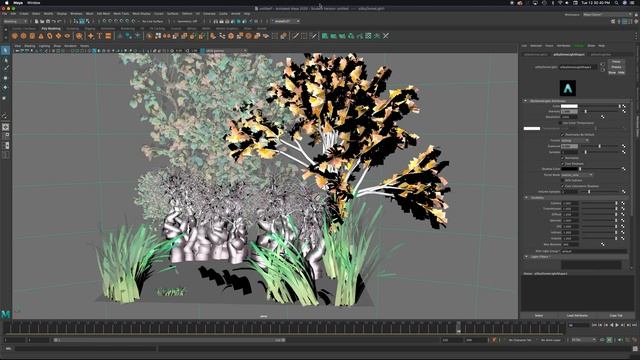
Task: Click the Select button under Attribute Editor
Action: click(x=539, y=316)
